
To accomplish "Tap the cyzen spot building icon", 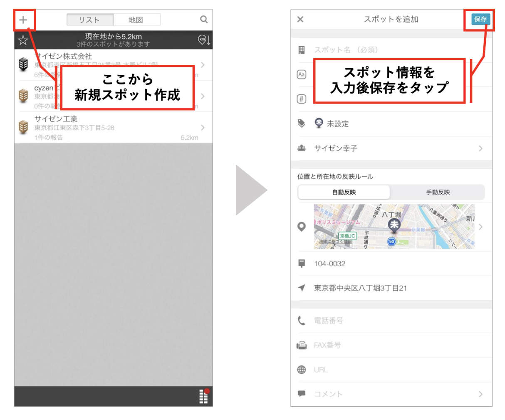I will (x=23, y=96).
